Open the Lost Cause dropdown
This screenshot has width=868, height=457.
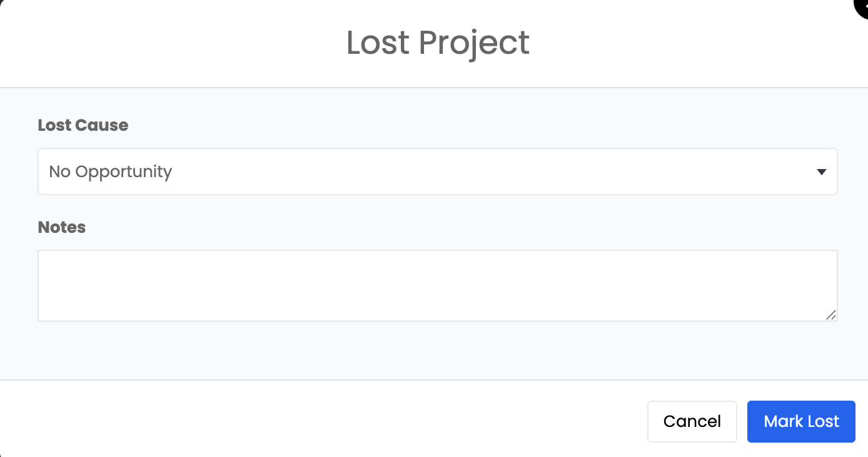437,172
